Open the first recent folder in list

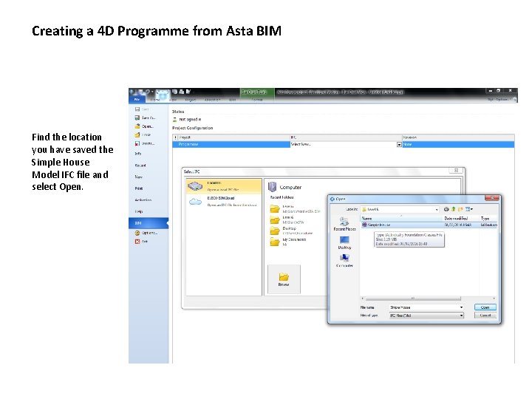pyautogui.click(x=295, y=208)
